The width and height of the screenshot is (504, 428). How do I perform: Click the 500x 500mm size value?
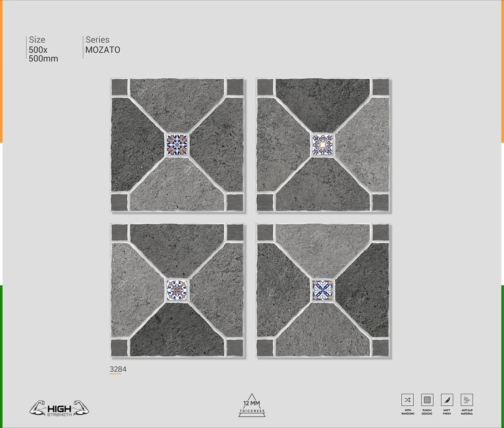click(43, 54)
